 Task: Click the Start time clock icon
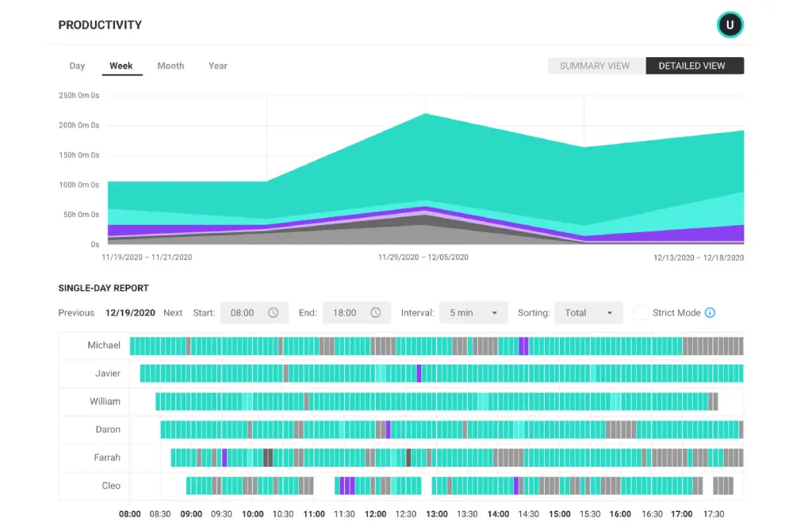pos(274,313)
